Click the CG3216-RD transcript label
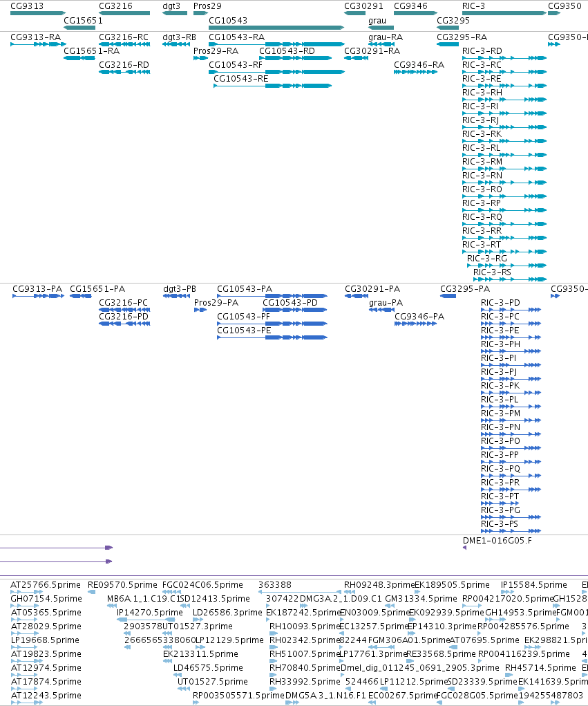 click(124, 64)
